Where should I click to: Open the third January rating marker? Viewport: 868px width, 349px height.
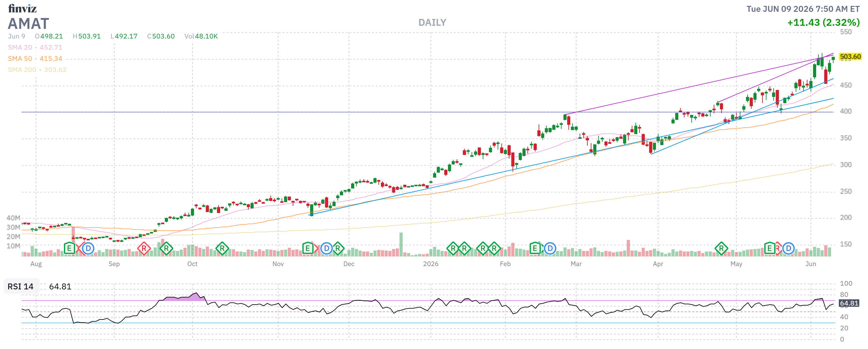coord(483,249)
